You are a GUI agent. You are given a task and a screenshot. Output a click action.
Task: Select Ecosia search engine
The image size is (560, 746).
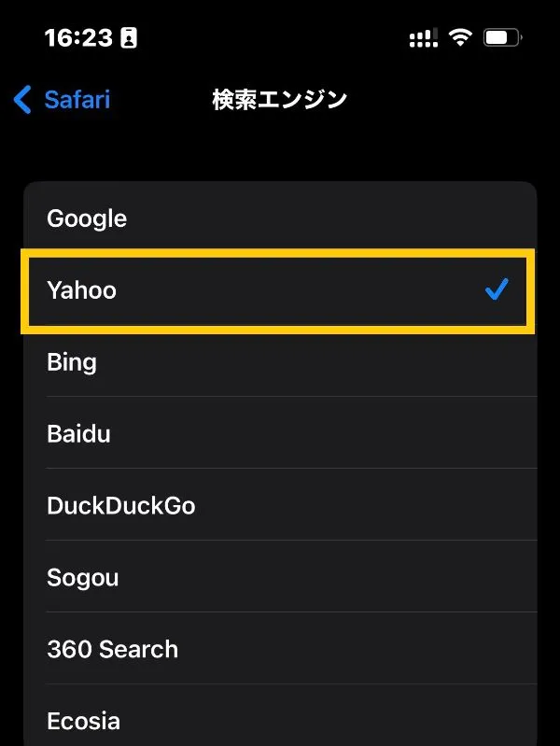(280, 715)
